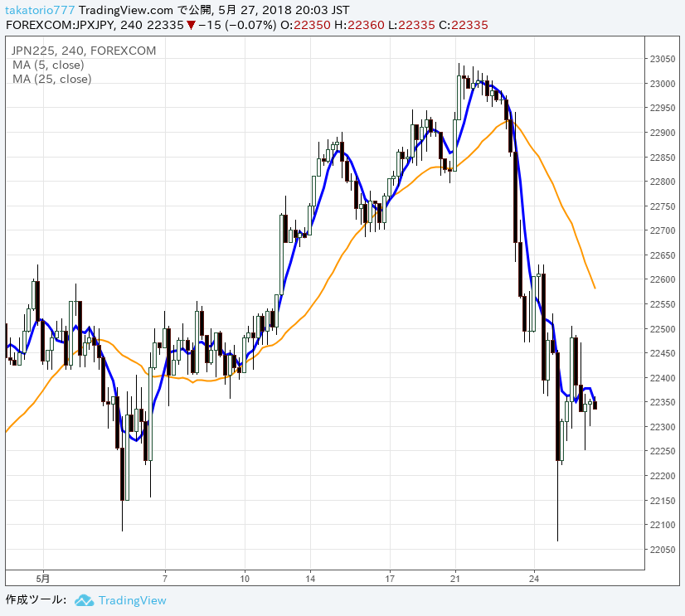Click the end of the blue MA 5 line
Screen dimensions: 685x616
(595, 399)
